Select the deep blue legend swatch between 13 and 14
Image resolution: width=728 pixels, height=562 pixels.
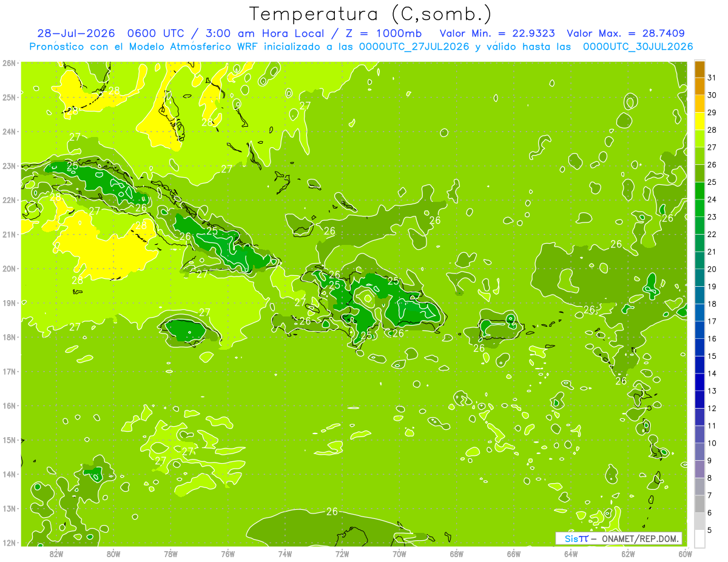(699, 382)
